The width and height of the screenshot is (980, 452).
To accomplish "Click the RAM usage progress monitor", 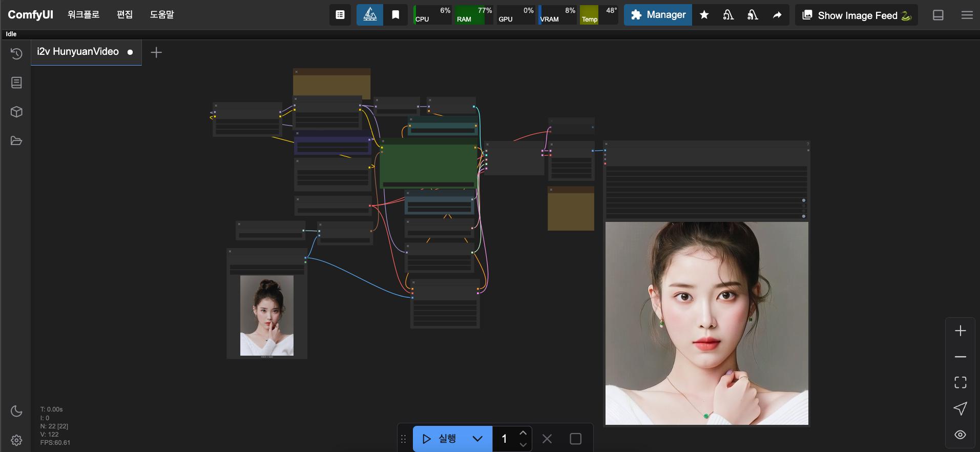I will 474,15.
